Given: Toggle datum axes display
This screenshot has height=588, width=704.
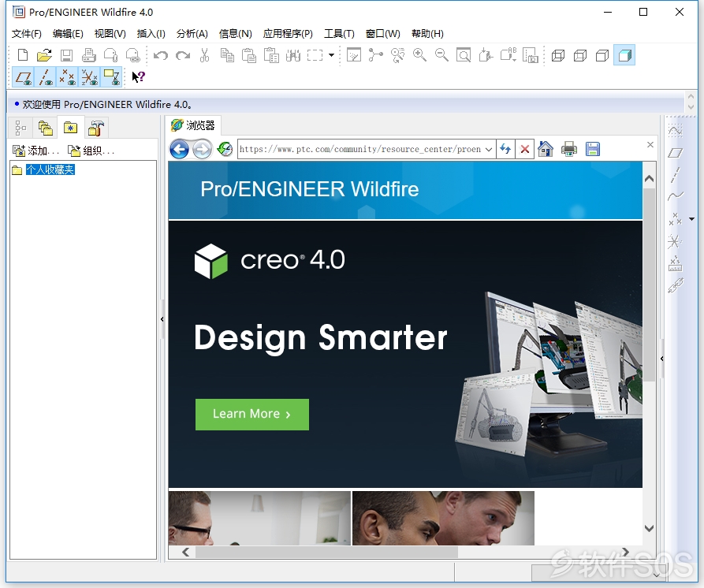Looking at the screenshot, I should 45,77.
